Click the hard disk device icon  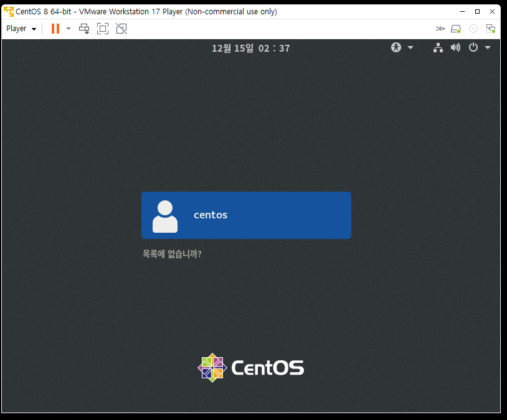(x=456, y=29)
